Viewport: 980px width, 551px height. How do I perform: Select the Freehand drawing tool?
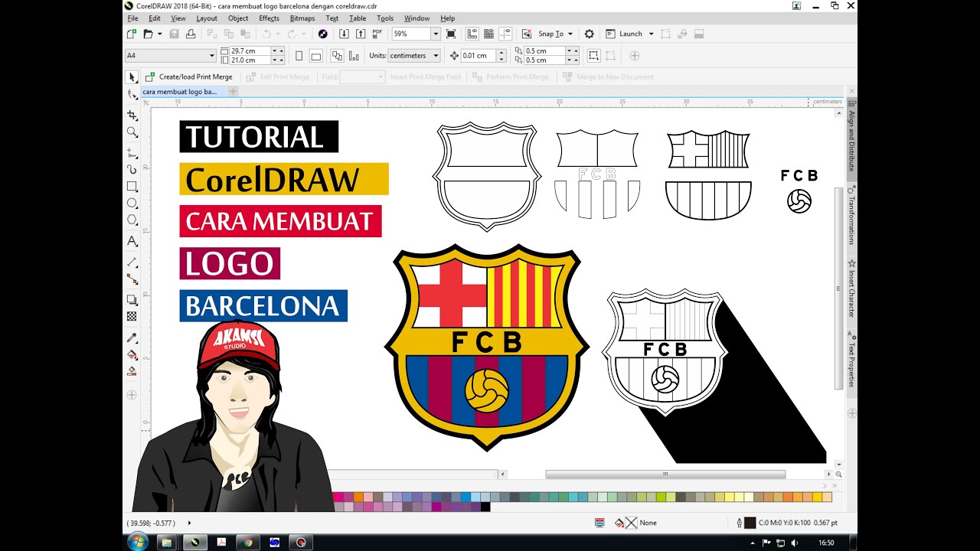(132, 153)
